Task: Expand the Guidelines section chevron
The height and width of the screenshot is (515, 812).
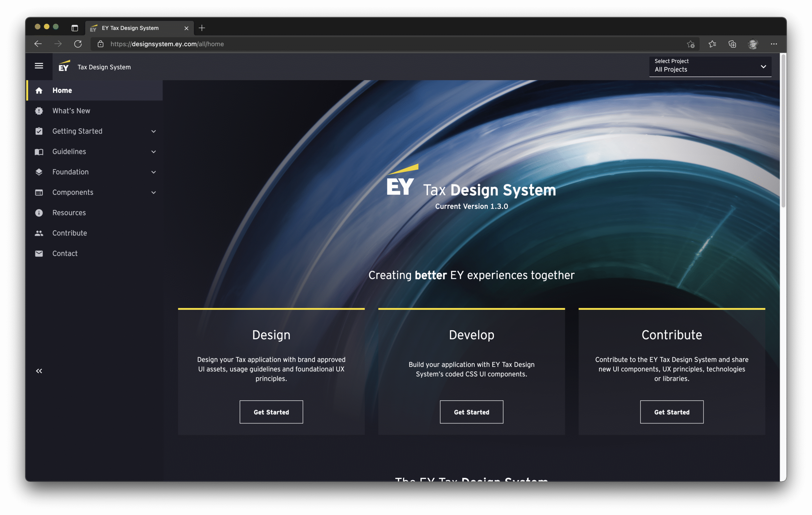Action: (x=154, y=152)
